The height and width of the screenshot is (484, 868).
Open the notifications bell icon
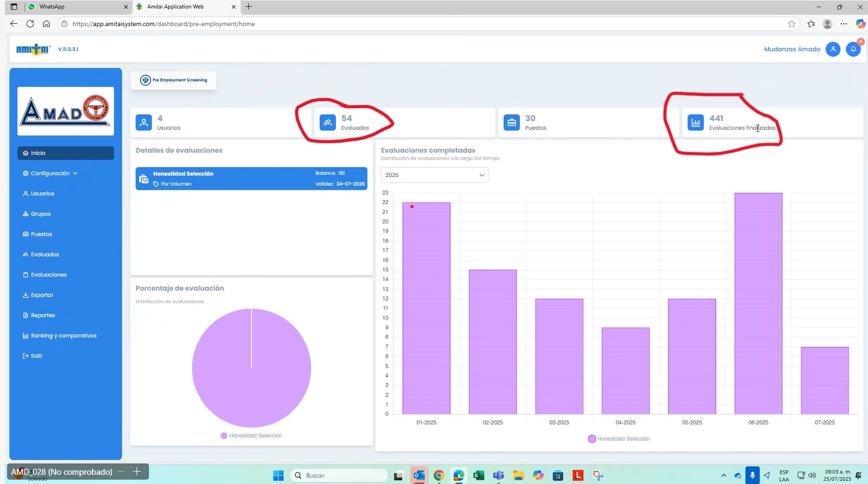point(853,49)
